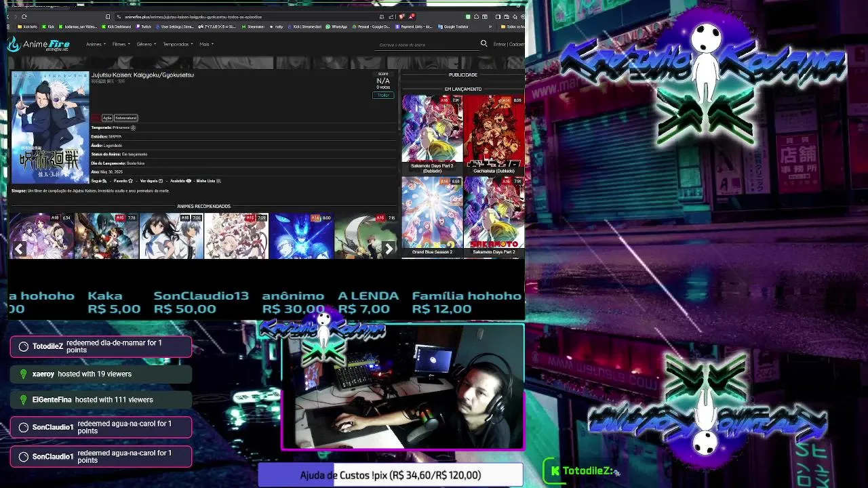Select the Sobrenatural genre tag
The width and height of the screenshot is (868, 488).
click(126, 118)
